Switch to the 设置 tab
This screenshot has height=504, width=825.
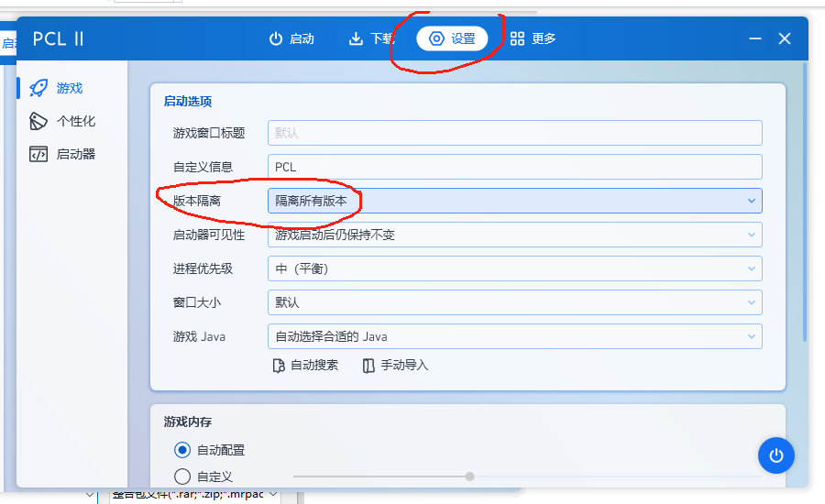(x=452, y=38)
